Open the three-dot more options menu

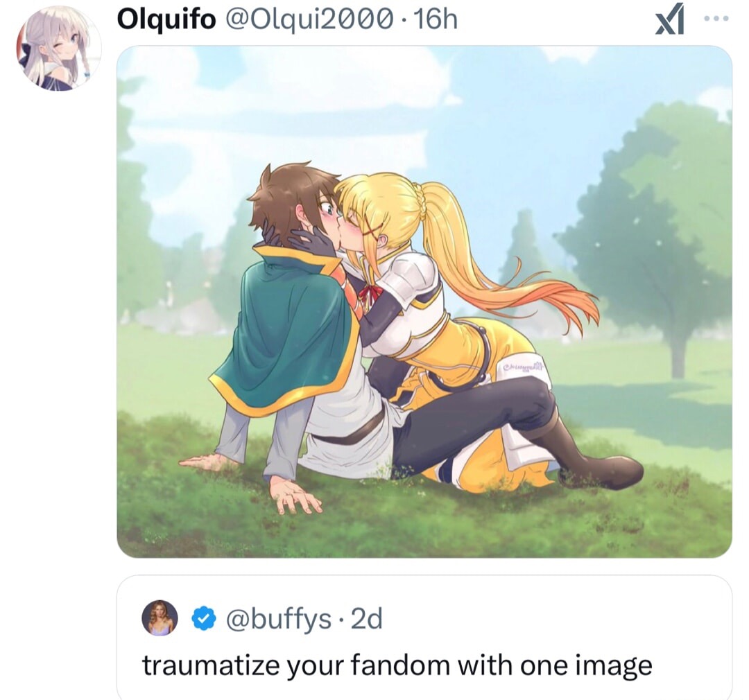click(x=716, y=19)
